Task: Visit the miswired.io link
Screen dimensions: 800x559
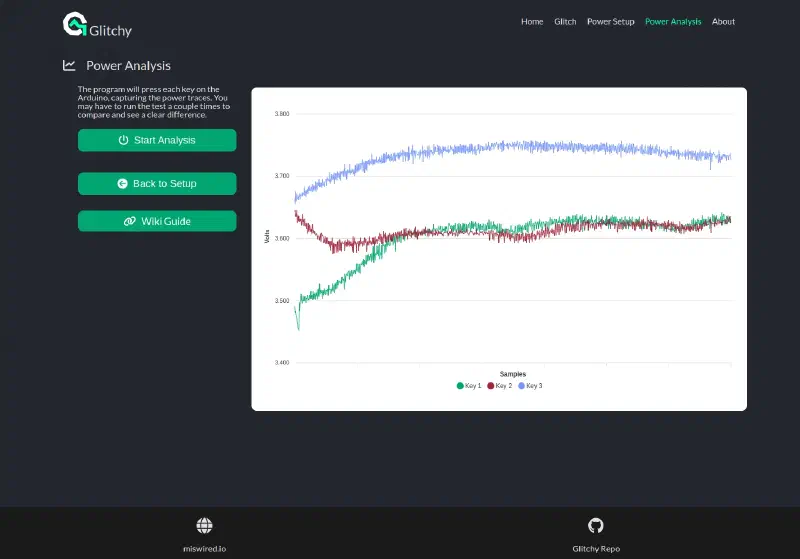Action: (205, 549)
